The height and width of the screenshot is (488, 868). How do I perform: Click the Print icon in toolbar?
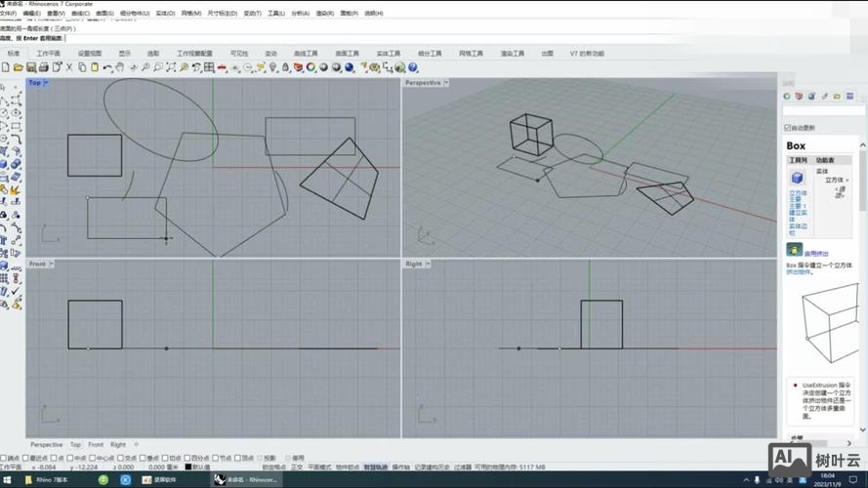(x=43, y=68)
